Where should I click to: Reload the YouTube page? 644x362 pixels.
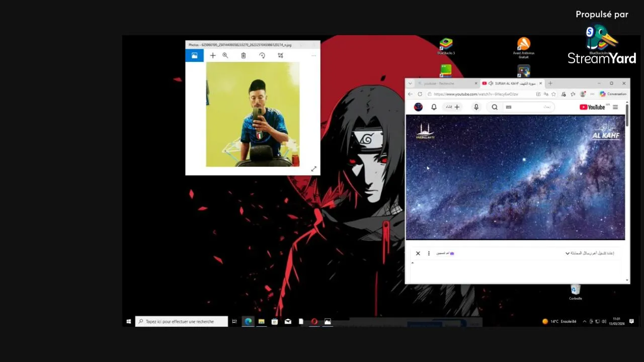coord(420,94)
